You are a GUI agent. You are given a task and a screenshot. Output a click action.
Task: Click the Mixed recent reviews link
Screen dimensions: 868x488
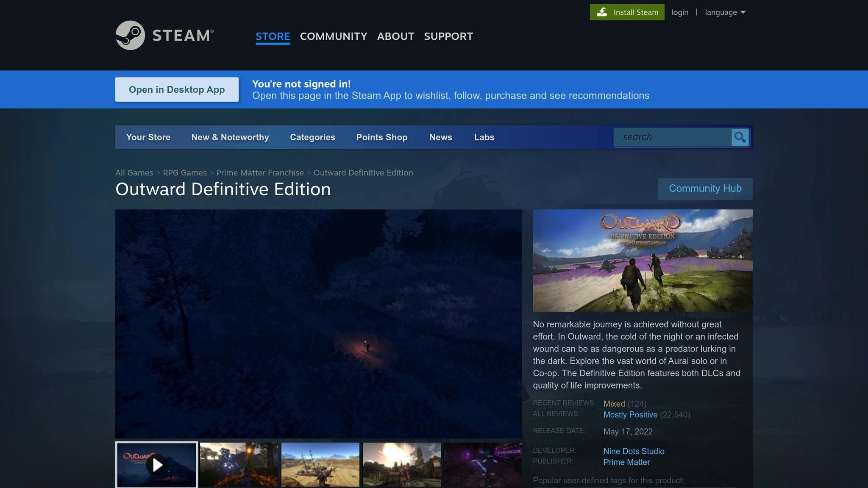click(x=614, y=404)
